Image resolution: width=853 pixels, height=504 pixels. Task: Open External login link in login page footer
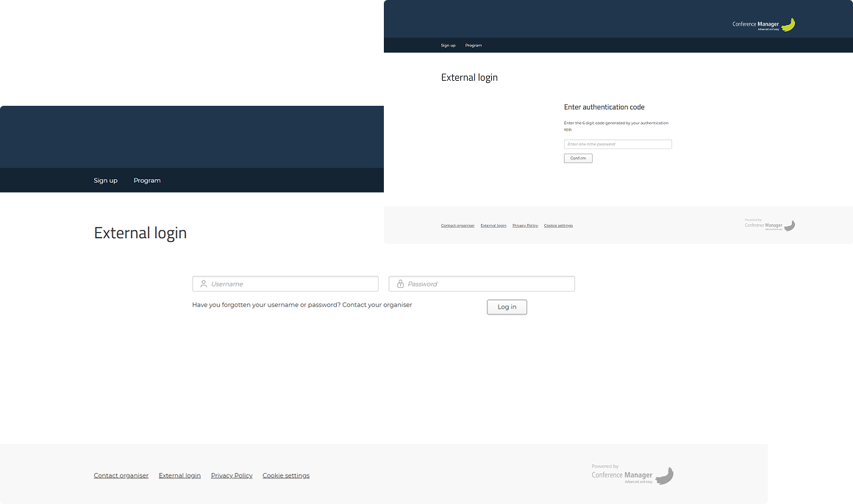[179, 475]
